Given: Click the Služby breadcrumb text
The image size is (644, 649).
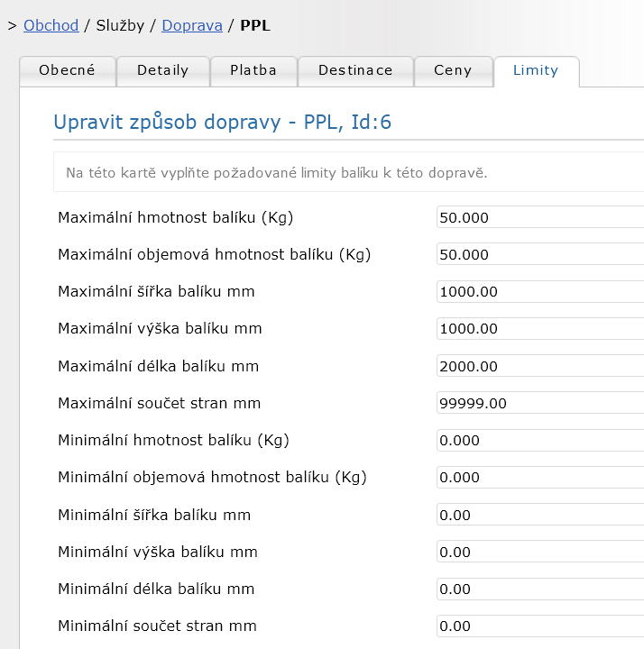Looking at the screenshot, I should (x=120, y=25).
